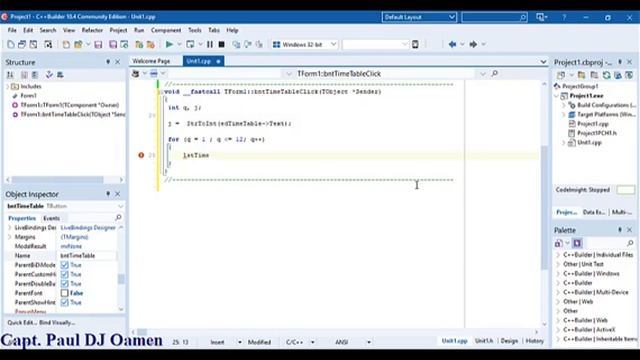Click the editor method search magnifier icon
Viewport: 640px width, 360px height.
tap(495, 73)
